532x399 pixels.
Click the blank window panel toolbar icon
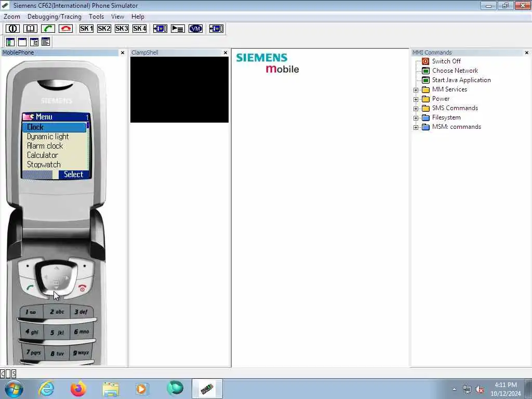click(22, 42)
